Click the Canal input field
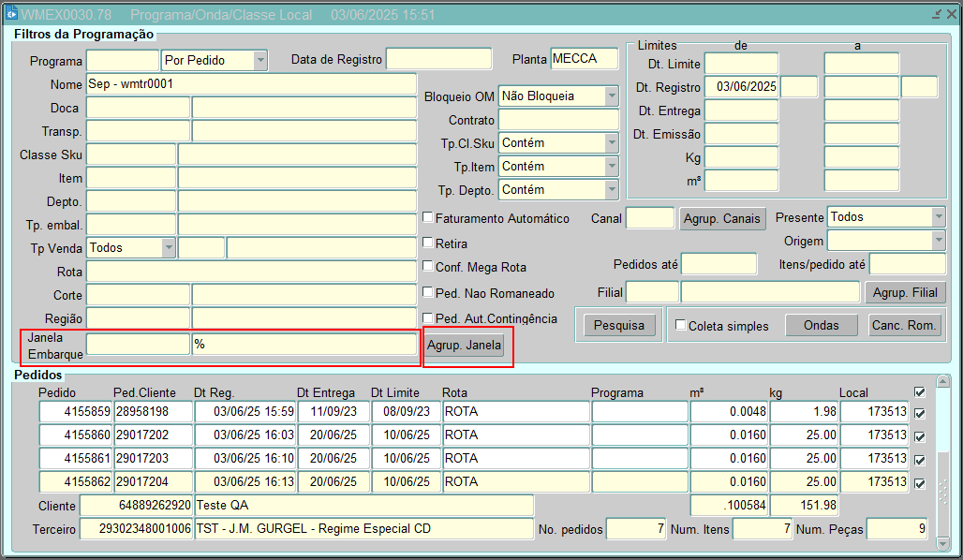This screenshot has height=560, width=963. click(650, 217)
